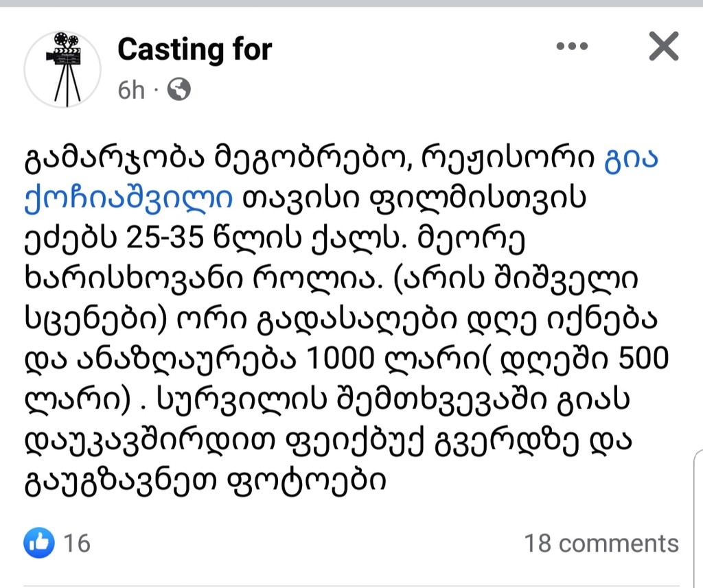Viewport: 703px width, 588px height.
Task: Open the three-dot post options menu
Action: click(573, 47)
